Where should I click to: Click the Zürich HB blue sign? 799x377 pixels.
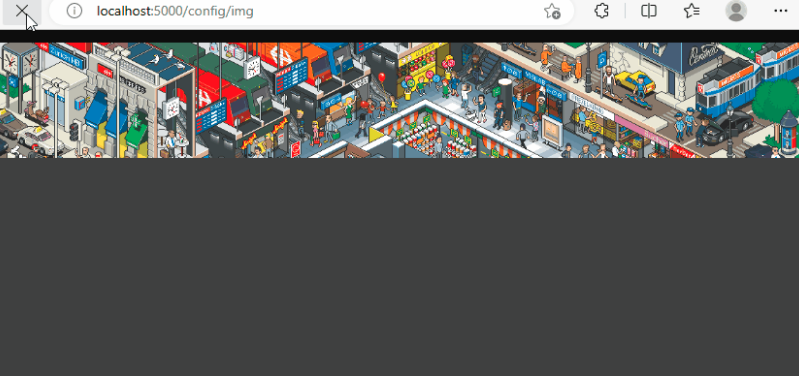(x=66, y=57)
